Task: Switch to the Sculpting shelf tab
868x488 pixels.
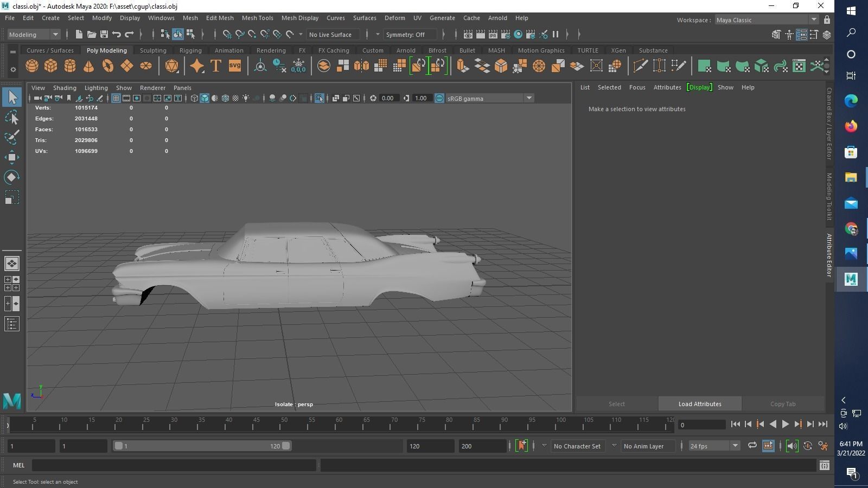Action: tap(153, 50)
